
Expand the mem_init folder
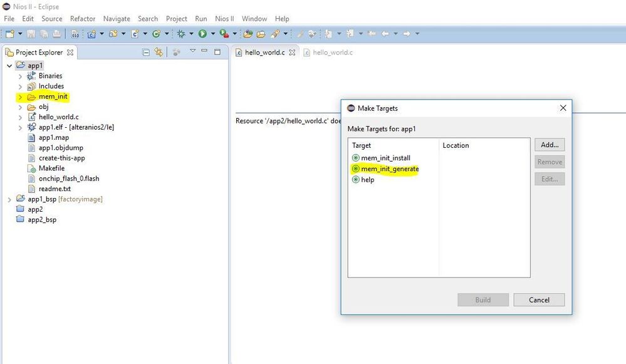[20, 97]
